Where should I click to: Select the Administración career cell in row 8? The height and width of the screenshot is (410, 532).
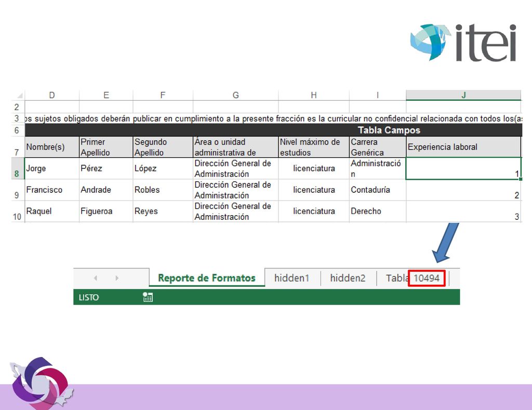pyautogui.click(x=378, y=168)
